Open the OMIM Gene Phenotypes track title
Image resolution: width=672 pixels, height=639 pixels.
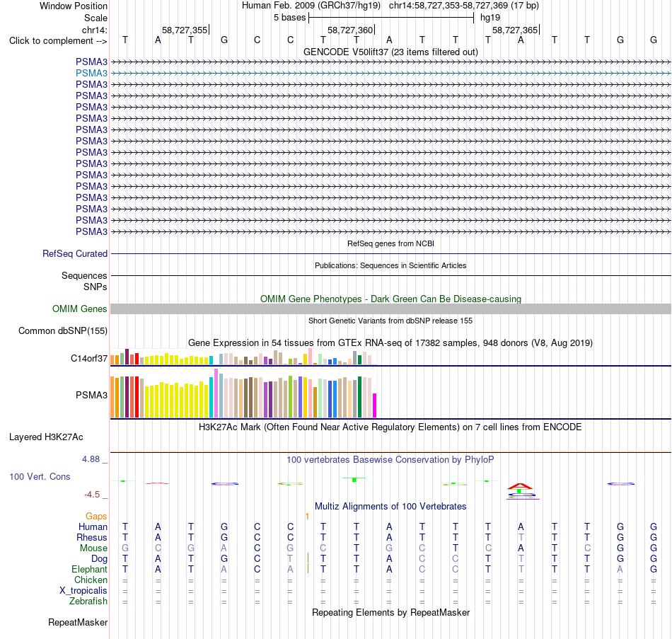[x=390, y=299]
